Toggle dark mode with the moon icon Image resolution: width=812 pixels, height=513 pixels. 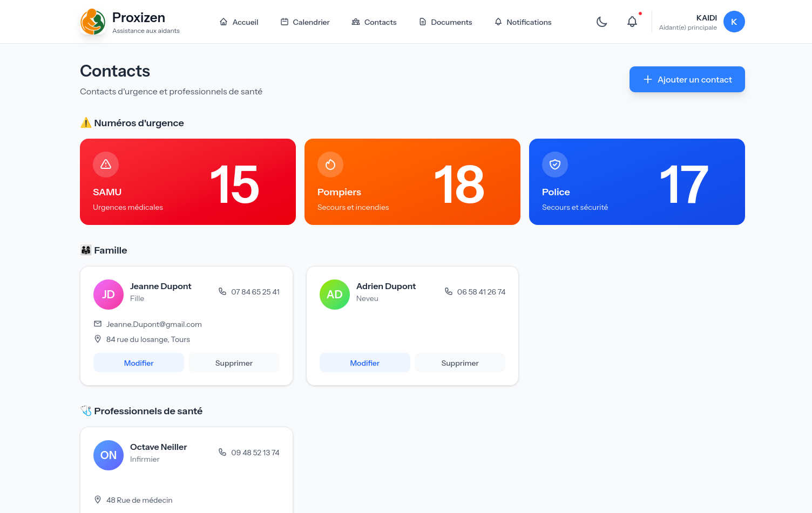click(x=602, y=22)
